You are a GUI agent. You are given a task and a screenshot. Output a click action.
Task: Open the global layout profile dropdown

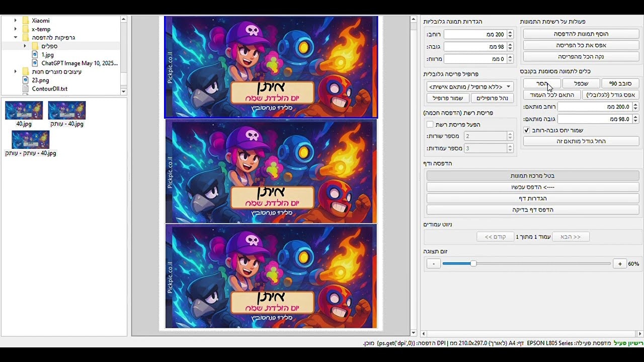470,87
